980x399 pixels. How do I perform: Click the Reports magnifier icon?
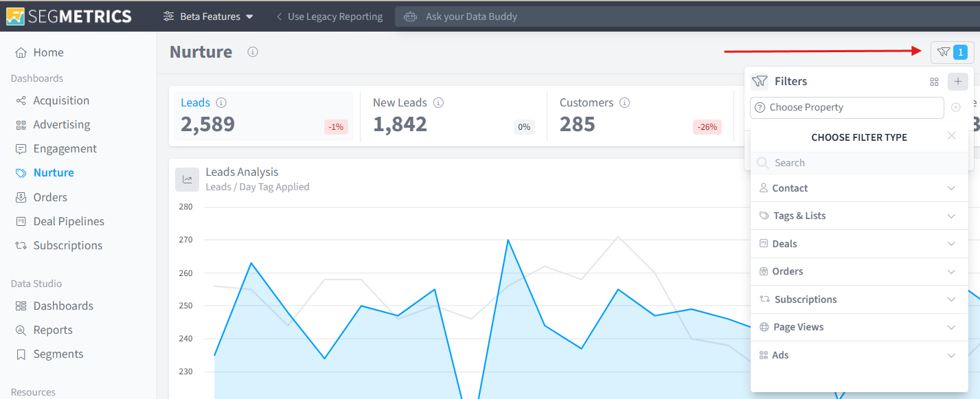[21, 330]
